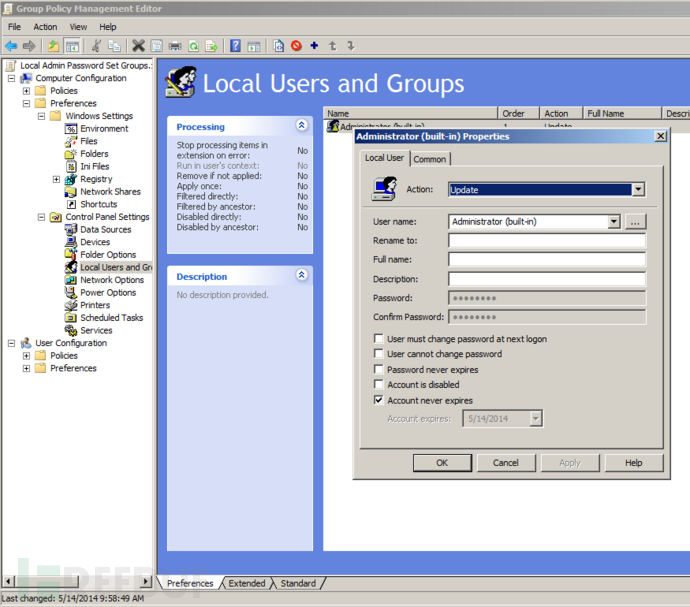Expand Preferences under User Configuration
The image size is (690, 607).
(x=26, y=368)
